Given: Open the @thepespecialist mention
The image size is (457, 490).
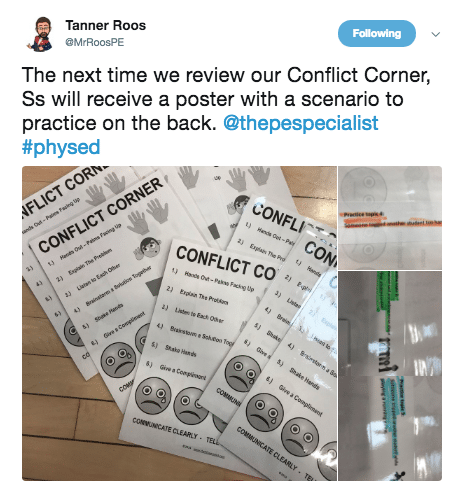Looking at the screenshot, I should (x=301, y=123).
